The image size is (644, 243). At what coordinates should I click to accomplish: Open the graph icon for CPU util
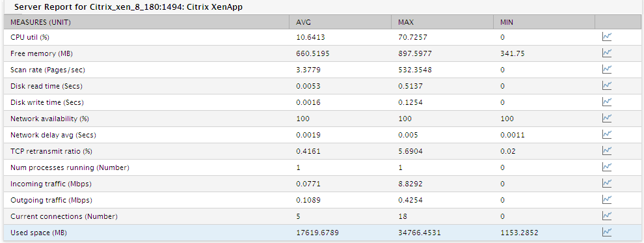pos(607,37)
